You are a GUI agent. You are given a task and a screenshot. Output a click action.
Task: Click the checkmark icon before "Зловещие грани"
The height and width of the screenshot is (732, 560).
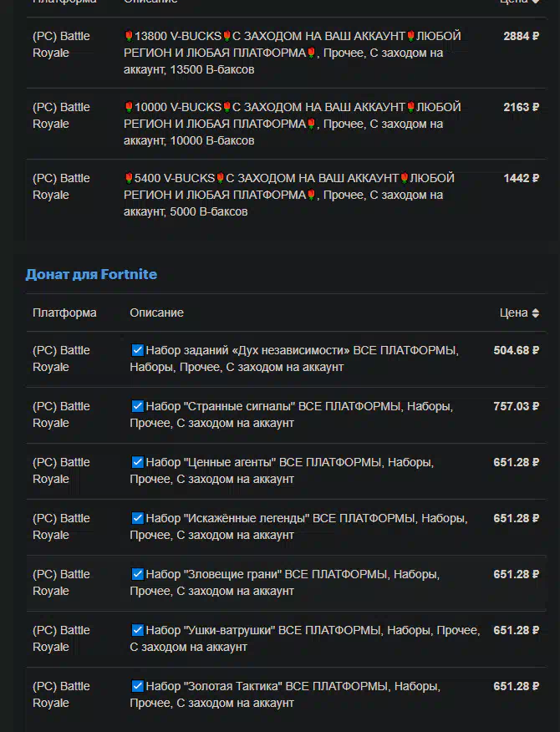click(x=138, y=574)
